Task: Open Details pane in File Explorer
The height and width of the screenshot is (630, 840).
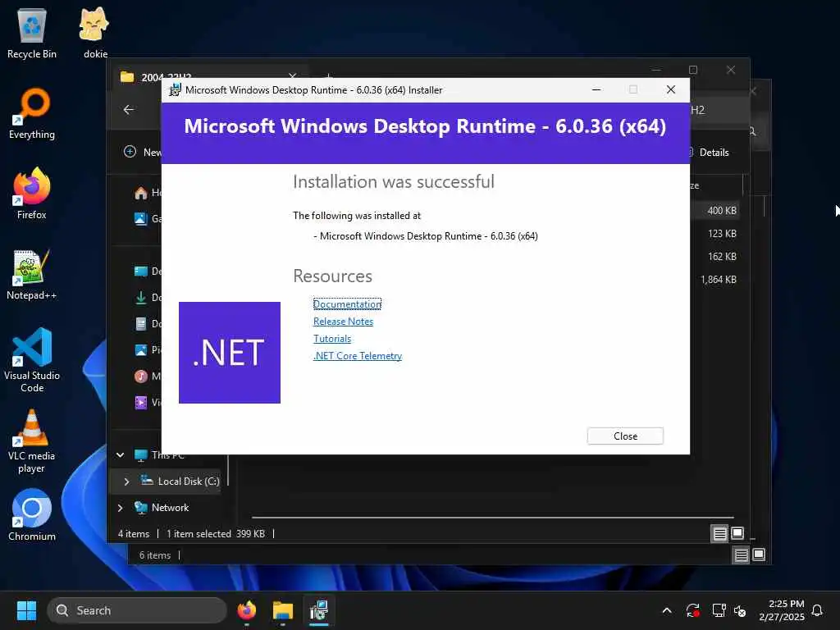Action: (x=709, y=152)
